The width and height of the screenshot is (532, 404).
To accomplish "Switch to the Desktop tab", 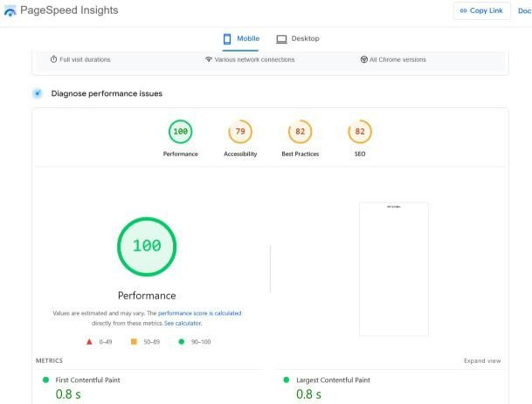I will tap(298, 38).
